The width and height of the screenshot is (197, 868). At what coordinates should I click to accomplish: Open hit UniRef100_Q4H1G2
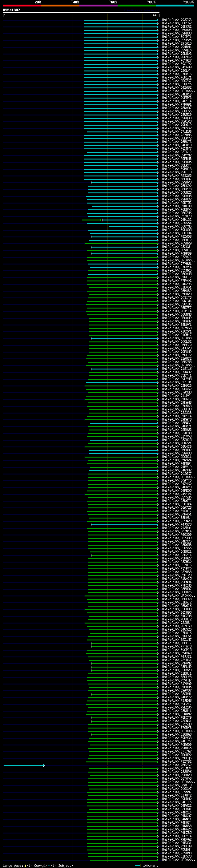coord(177,220)
